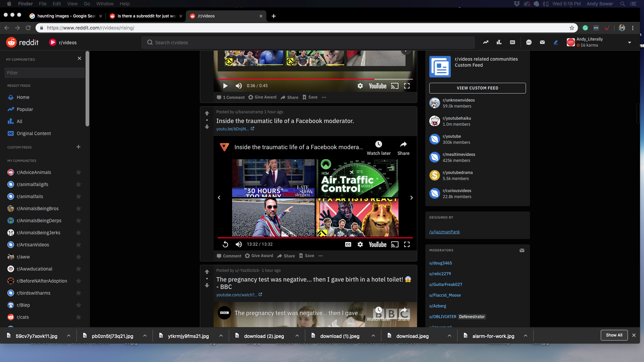This screenshot has height=362, width=644.
Task: Open the Andy_Literally user menu dropdown
Action: (x=630, y=43)
